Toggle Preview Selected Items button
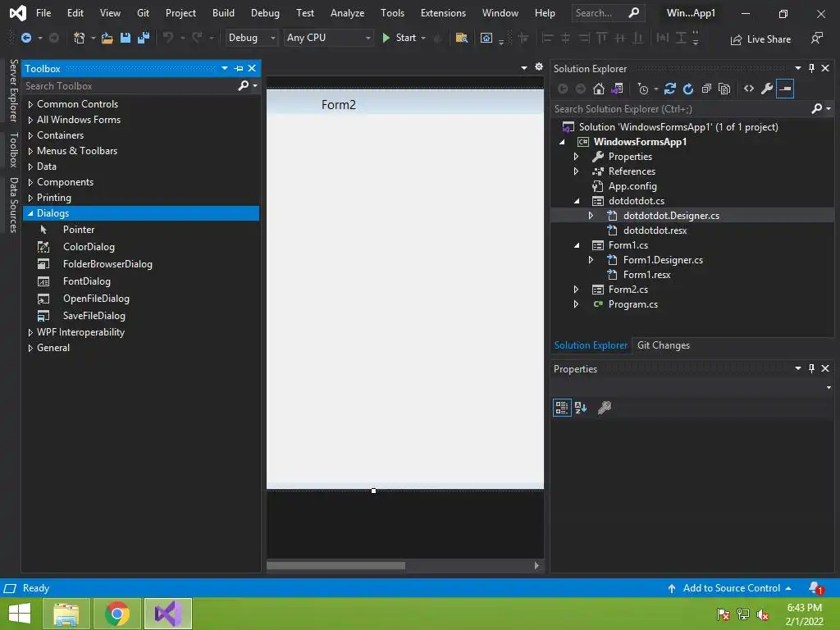Viewport: 840px width, 630px height. (785, 89)
